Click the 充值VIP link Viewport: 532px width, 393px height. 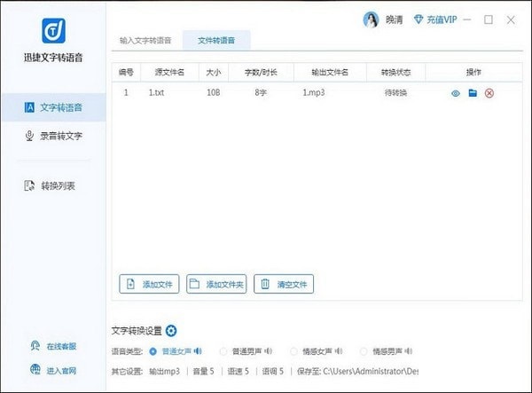pyautogui.click(x=442, y=20)
